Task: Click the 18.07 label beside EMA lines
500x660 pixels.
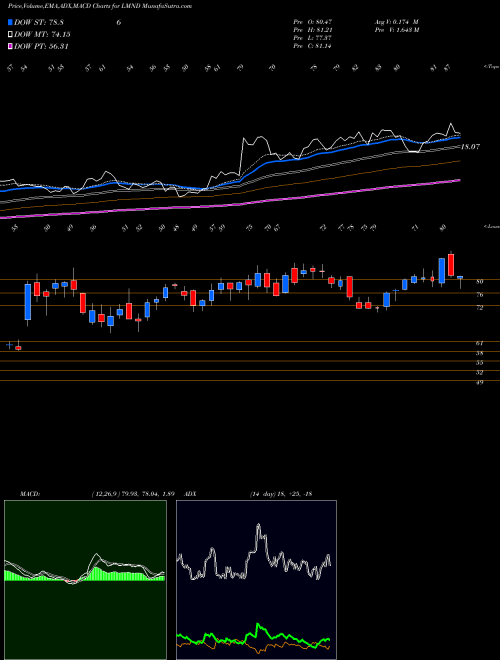Action: click(x=470, y=147)
